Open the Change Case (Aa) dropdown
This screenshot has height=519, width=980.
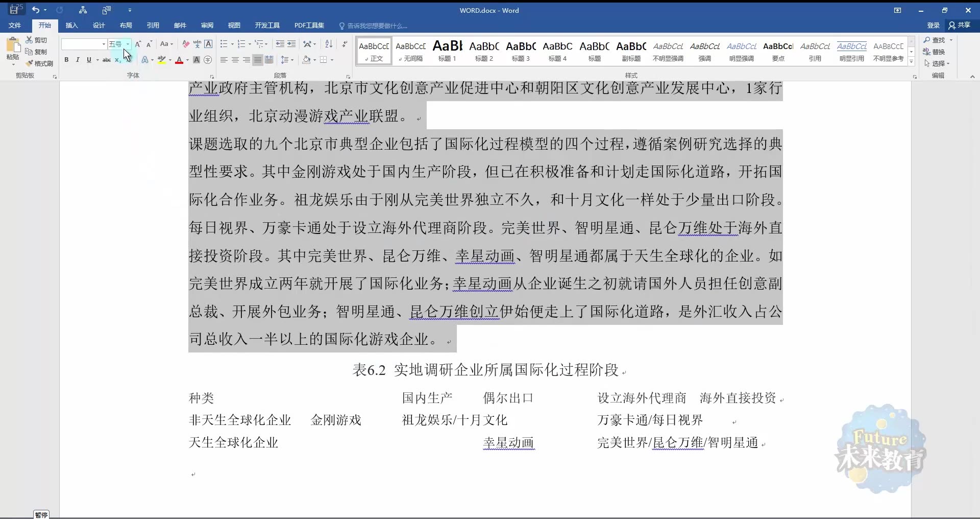166,44
